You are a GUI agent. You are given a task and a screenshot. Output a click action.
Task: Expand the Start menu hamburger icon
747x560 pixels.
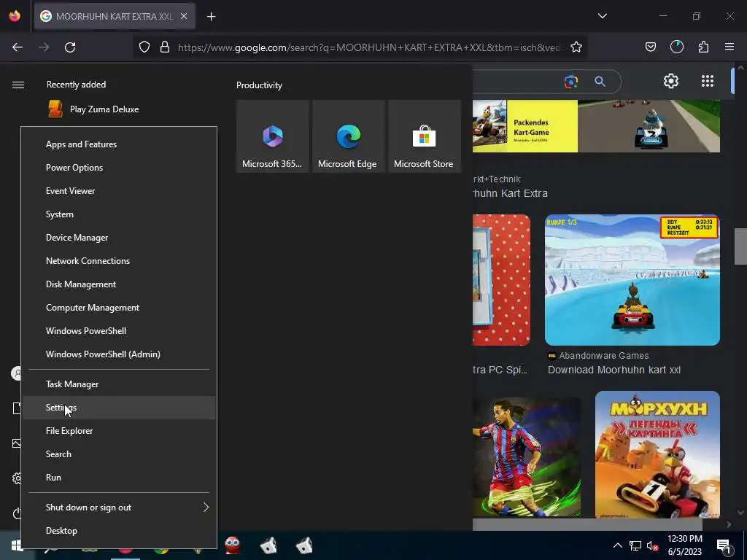pos(18,85)
